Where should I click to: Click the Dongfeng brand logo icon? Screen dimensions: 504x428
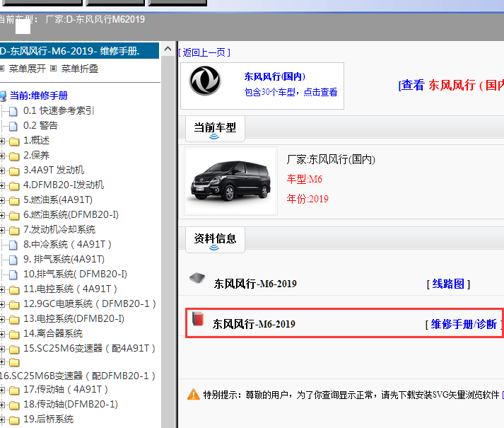point(205,81)
